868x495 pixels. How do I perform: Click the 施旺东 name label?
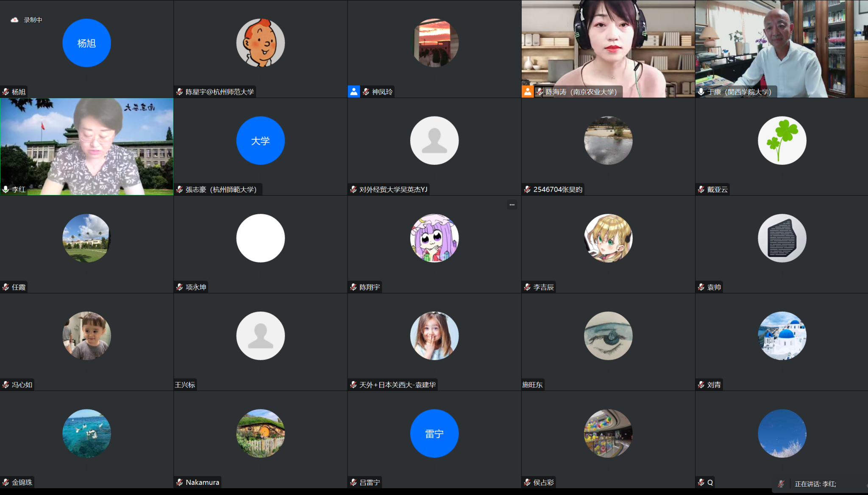(x=533, y=384)
